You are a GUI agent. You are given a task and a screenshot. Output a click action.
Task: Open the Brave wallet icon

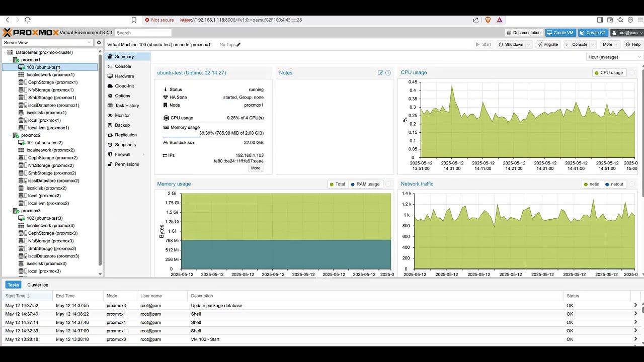click(610, 20)
